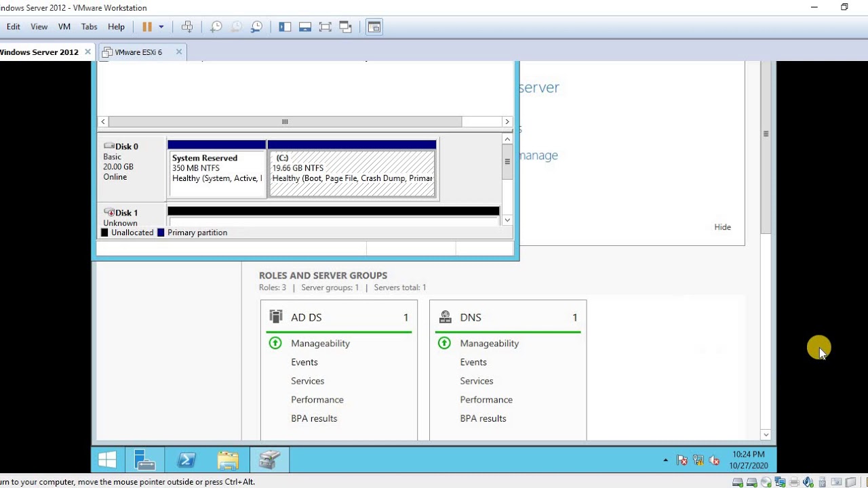The image size is (868, 488).
Task: Open the snapshot manager icon
Action: click(256, 27)
